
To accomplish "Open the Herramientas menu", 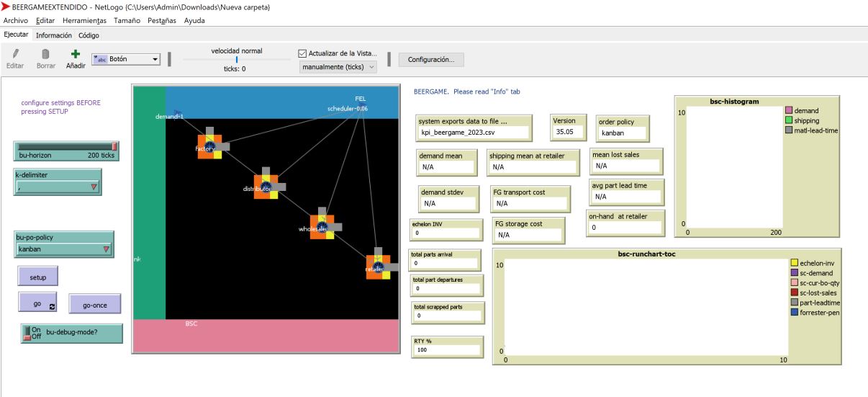I will (x=85, y=20).
